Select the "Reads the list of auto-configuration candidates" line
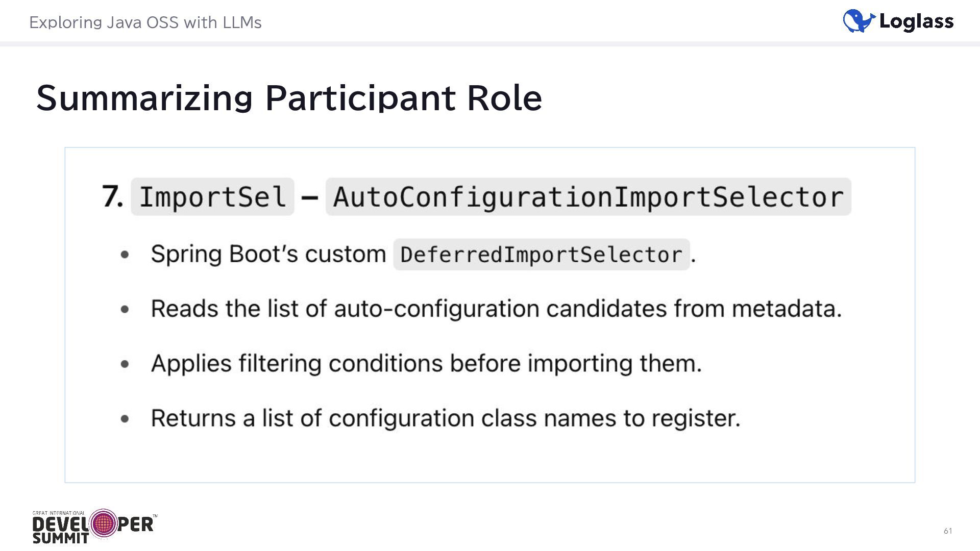980x551 pixels. (x=496, y=309)
